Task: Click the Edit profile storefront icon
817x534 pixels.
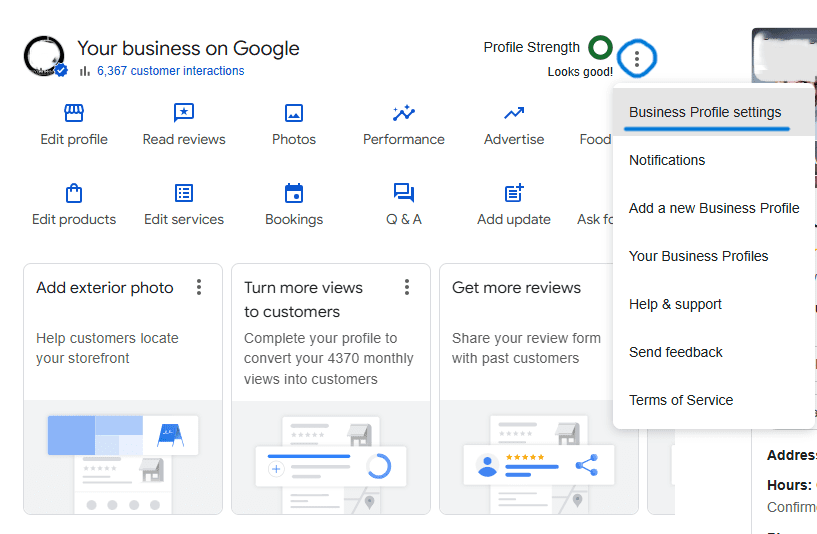Action: (74, 113)
